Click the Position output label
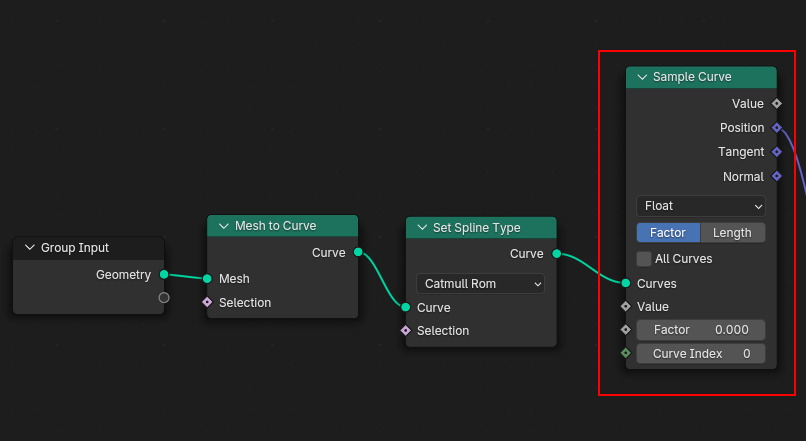This screenshot has width=806, height=441. pyautogui.click(x=742, y=128)
